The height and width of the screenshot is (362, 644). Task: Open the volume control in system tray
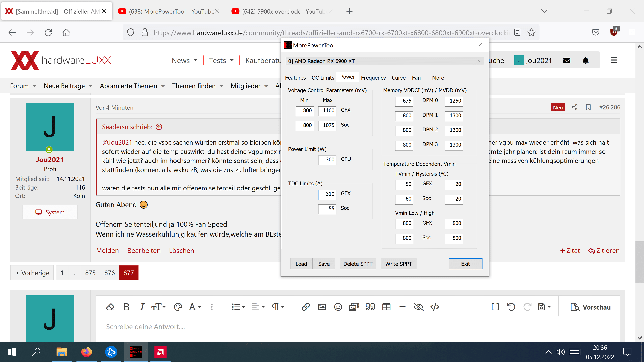coord(560,352)
